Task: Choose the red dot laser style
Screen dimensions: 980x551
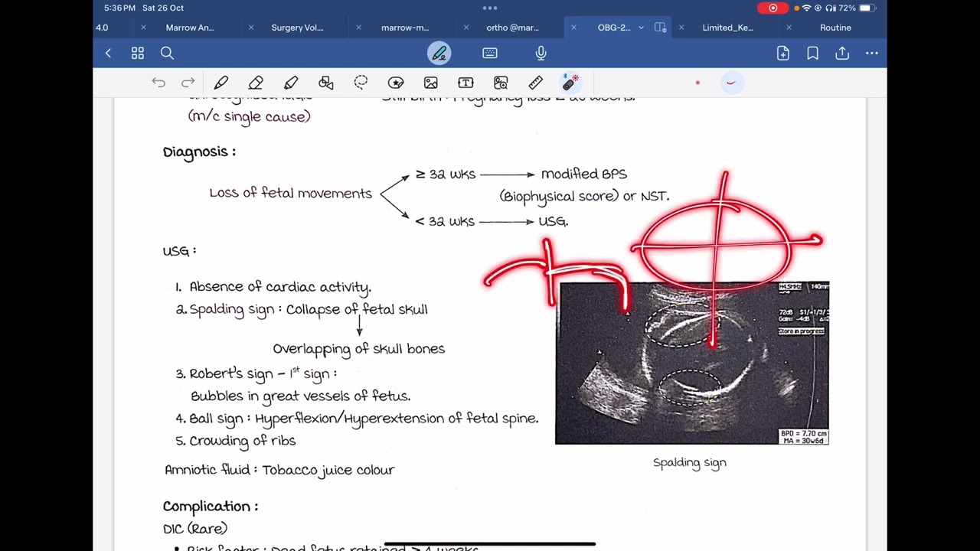Action: (x=697, y=83)
